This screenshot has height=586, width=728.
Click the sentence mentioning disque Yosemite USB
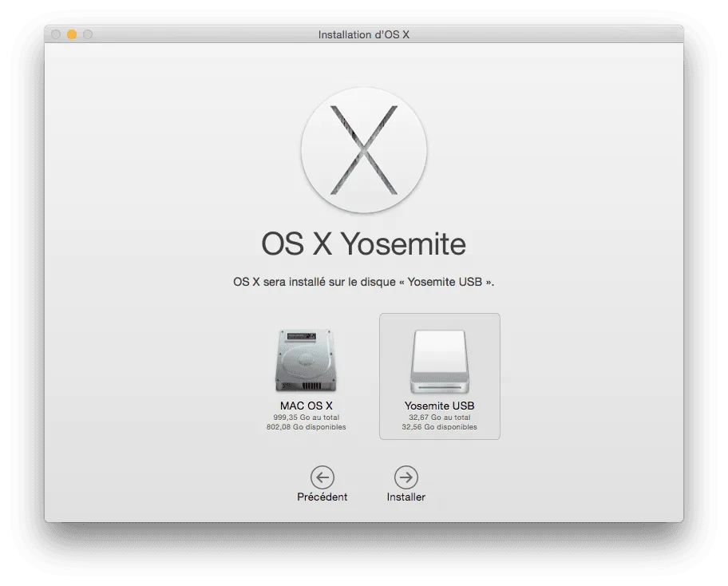click(x=364, y=281)
